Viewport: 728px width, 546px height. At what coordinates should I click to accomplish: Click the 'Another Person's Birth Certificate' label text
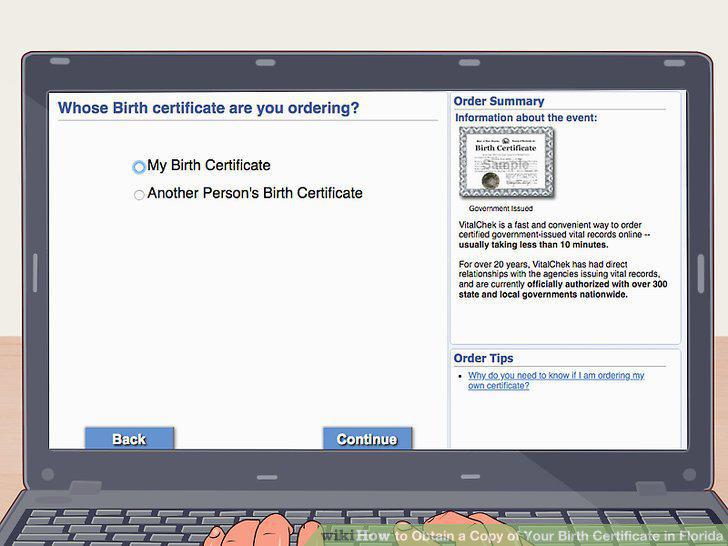click(x=255, y=193)
